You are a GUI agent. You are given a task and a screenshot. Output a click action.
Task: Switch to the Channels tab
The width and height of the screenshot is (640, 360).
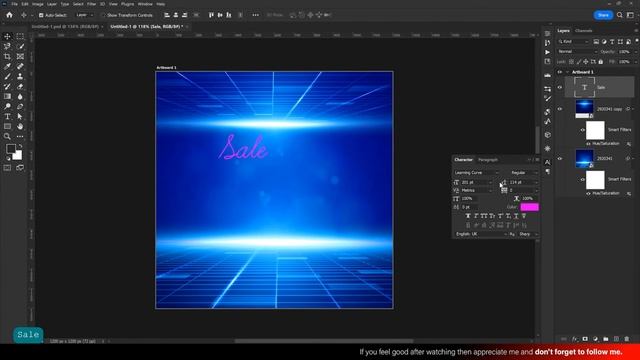click(x=583, y=31)
